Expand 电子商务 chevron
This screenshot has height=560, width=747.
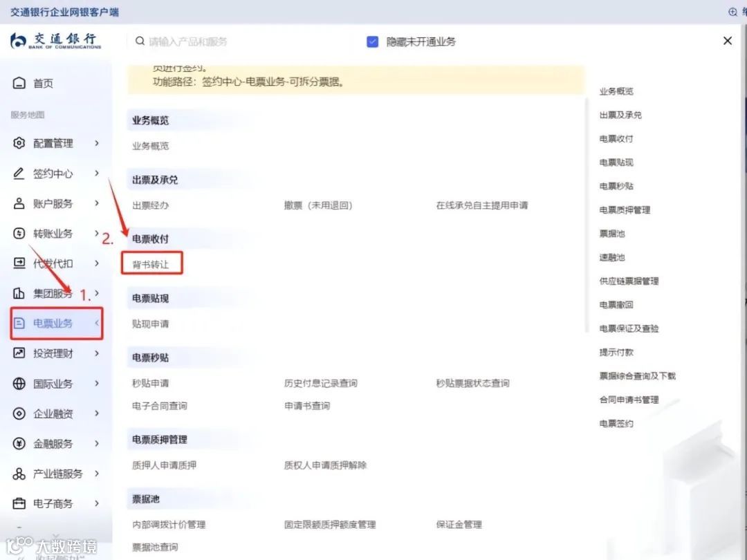click(x=97, y=503)
